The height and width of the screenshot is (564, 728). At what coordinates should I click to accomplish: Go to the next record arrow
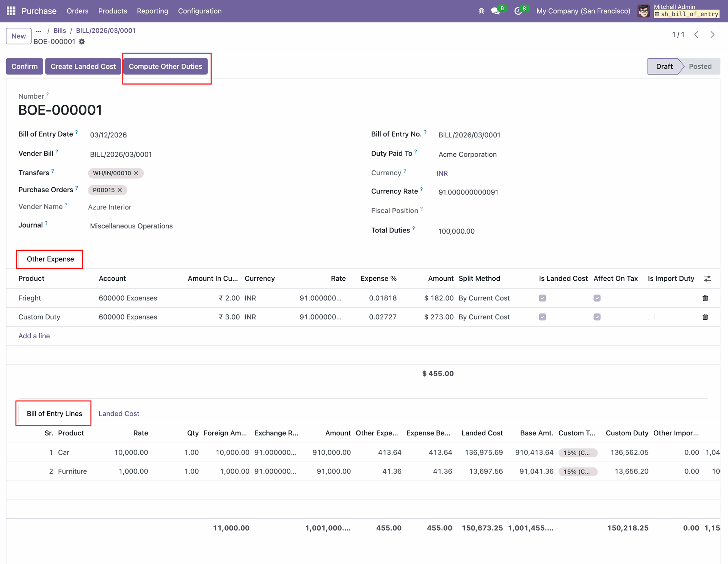pos(712,35)
